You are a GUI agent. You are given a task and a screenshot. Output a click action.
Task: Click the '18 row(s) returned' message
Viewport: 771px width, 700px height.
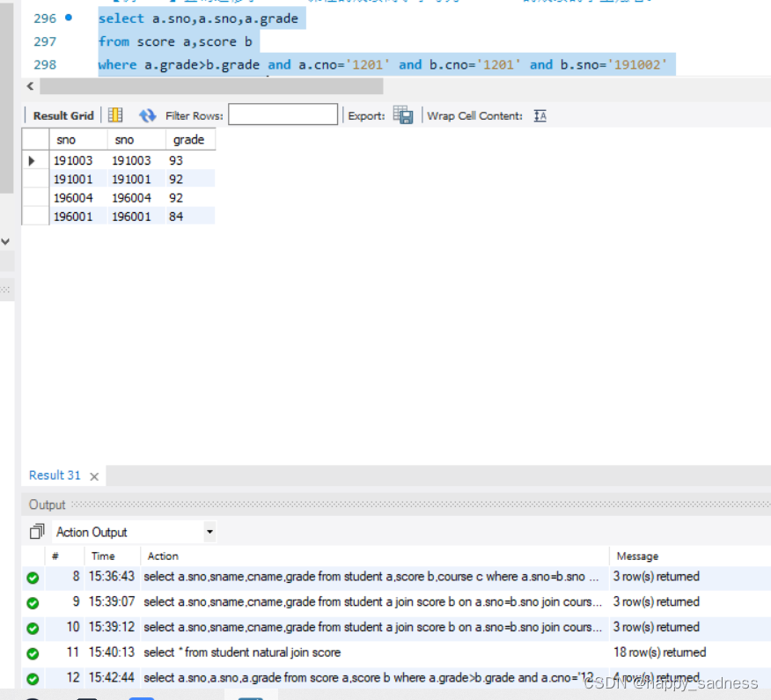(659, 652)
